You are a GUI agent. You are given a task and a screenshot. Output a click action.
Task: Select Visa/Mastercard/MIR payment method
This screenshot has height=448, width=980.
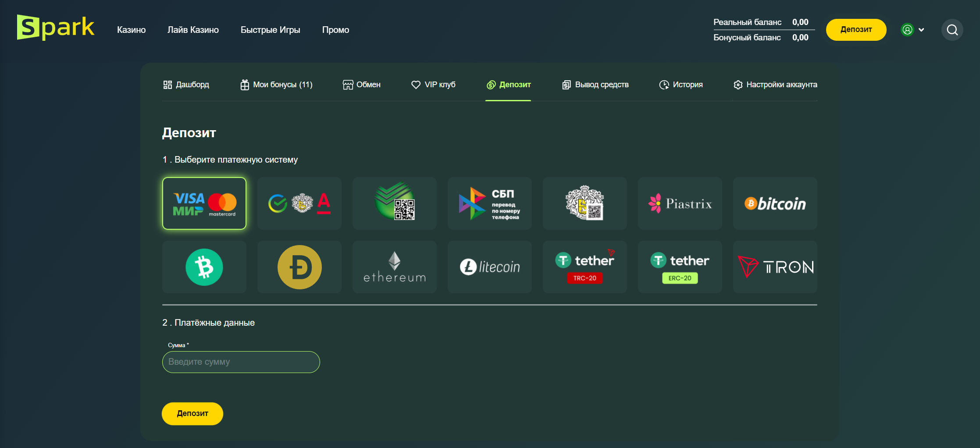[x=204, y=203]
